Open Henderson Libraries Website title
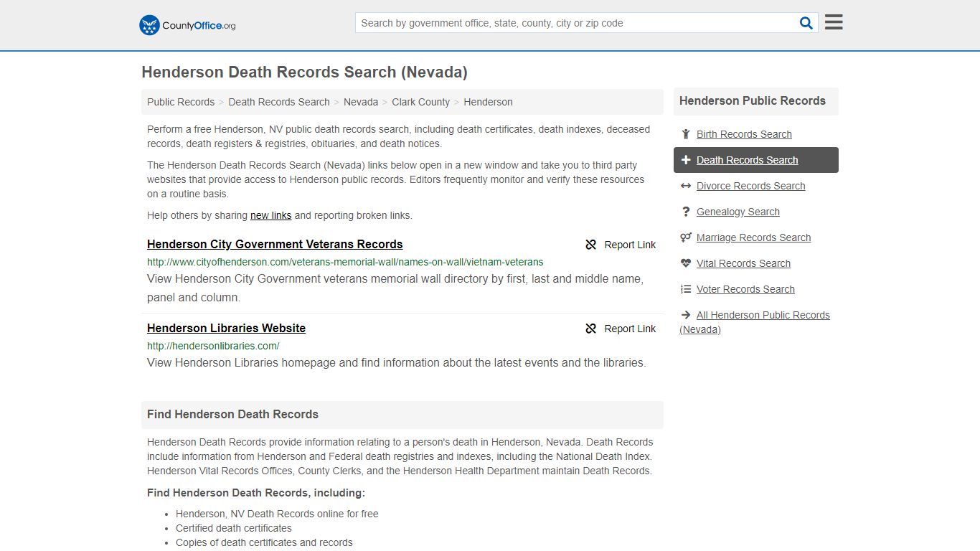The width and height of the screenshot is (980, 551). [226, 328]
